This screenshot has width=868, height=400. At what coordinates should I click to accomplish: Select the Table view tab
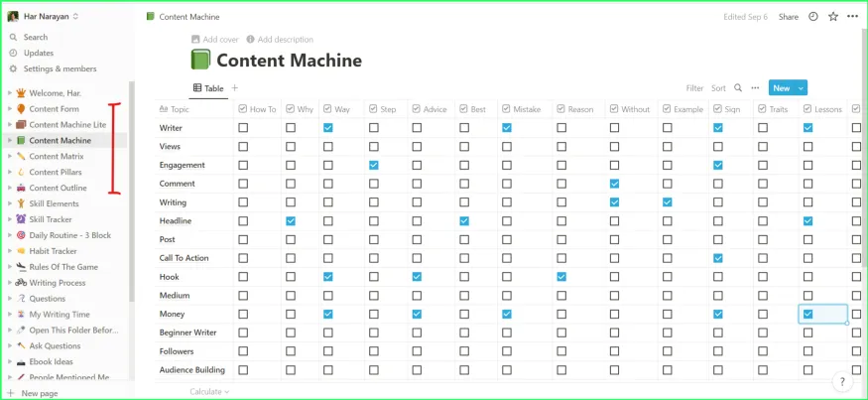tap(208, 88)
